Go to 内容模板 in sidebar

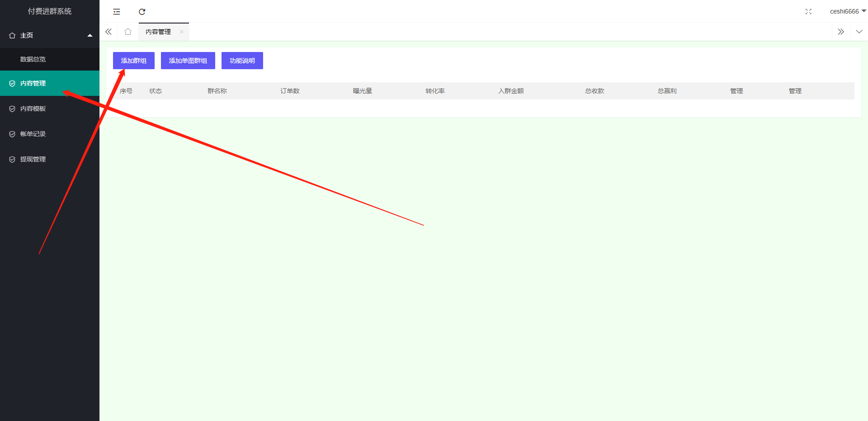[33, 109]
